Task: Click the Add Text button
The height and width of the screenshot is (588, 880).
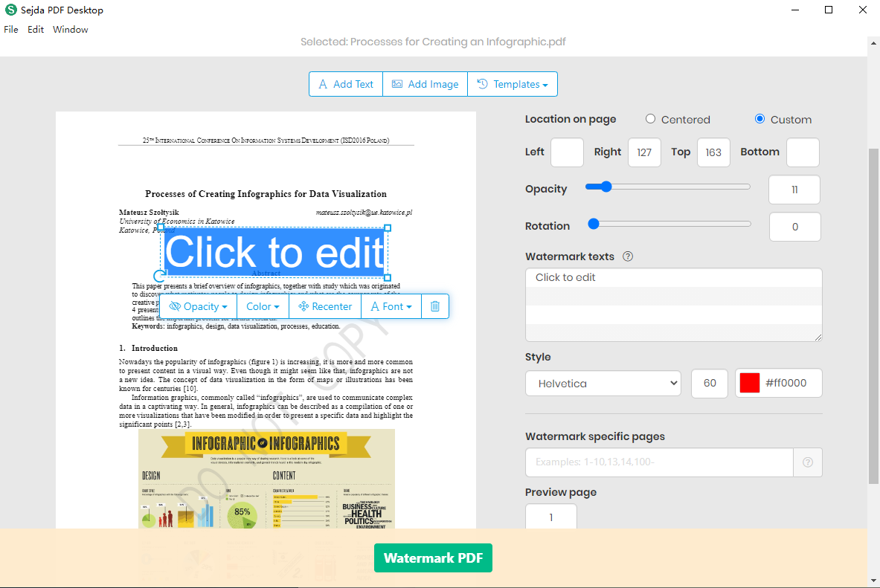Action: (x=346, y=84)
